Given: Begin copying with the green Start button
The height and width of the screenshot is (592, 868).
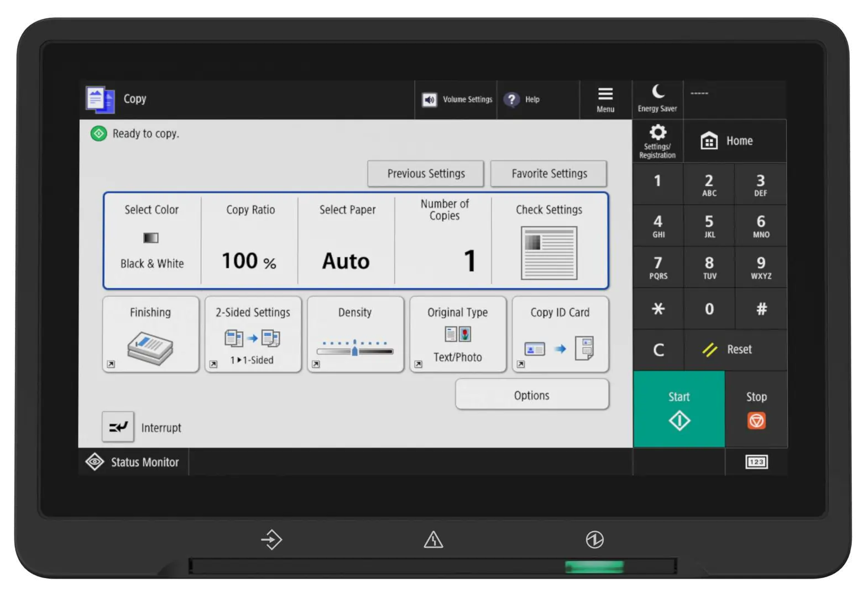Looking at the screenshot, I should point(679,409).
